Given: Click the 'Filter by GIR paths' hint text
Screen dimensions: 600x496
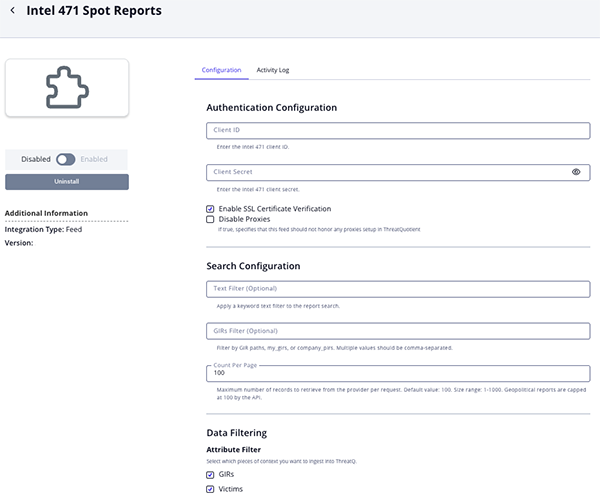Looking at the screenshot, I should [334, 348].
